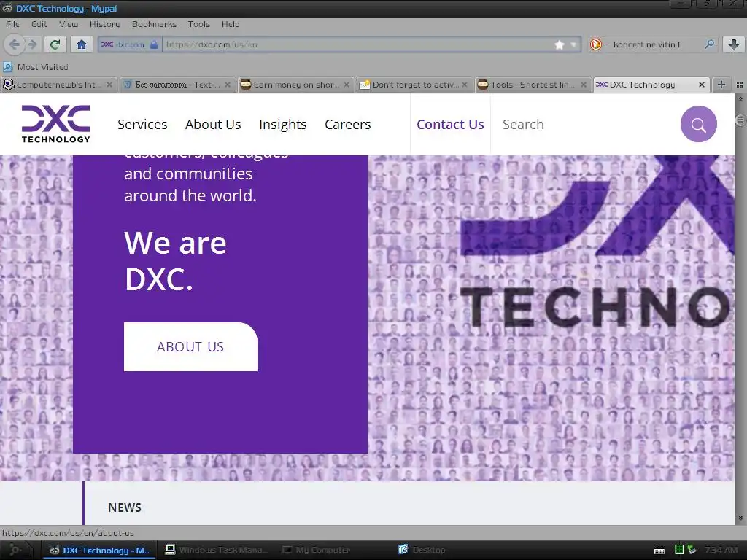Close the Don't forget to activ... tab
The image size is (747, 560).
[x=465, y=85]
